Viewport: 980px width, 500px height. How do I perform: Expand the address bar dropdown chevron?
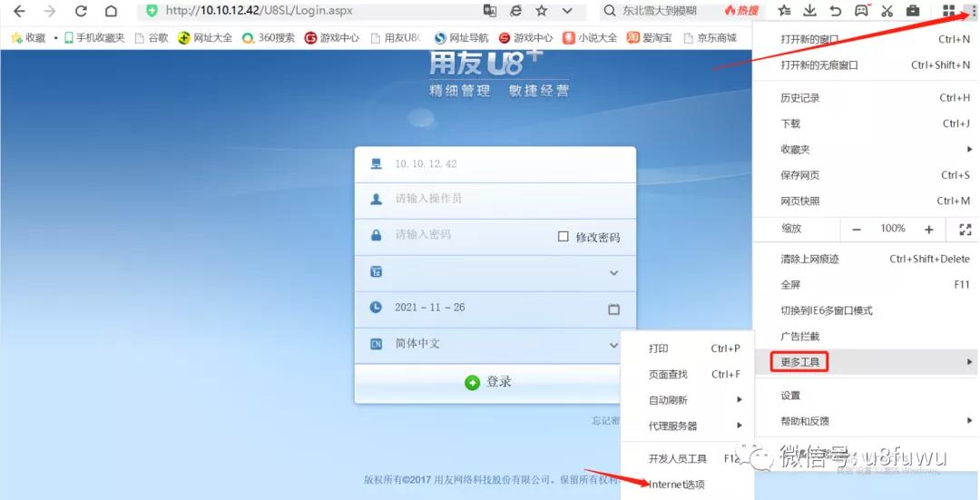pyautogui.click(x=567, y=11)
